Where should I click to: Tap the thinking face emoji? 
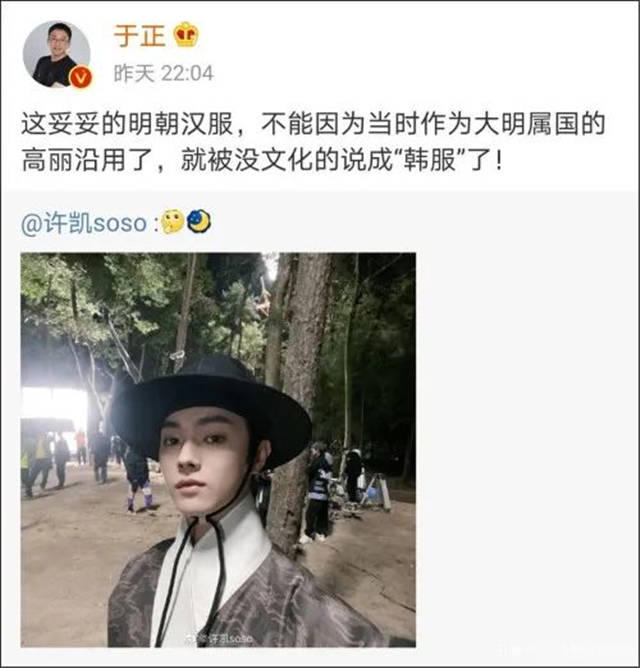pyautogui.click(x=173, y=222)
